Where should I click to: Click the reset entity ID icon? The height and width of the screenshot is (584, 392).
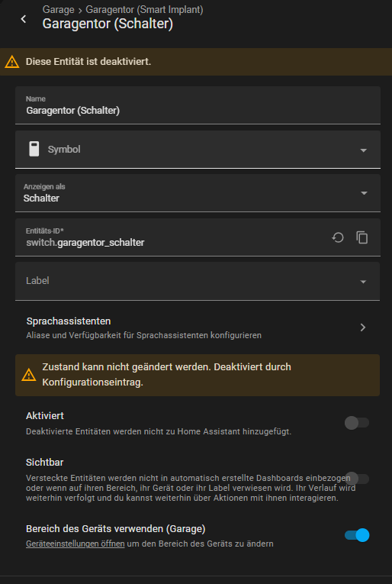click(x=338, y=237)
